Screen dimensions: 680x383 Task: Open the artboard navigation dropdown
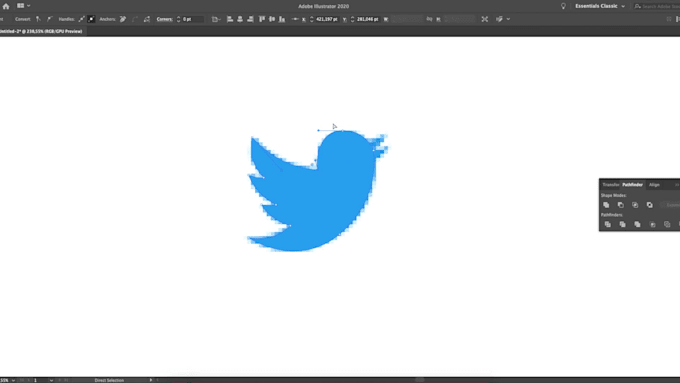click(51, 380)
